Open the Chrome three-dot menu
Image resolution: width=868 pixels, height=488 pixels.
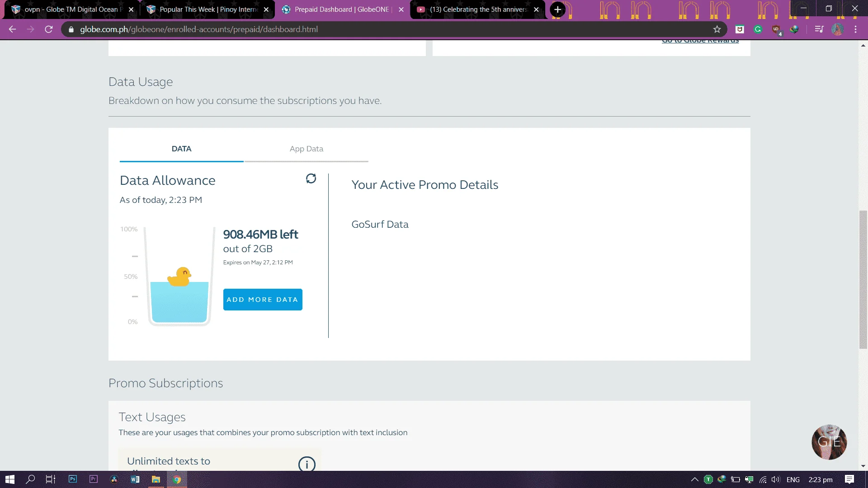click(856, 29)
